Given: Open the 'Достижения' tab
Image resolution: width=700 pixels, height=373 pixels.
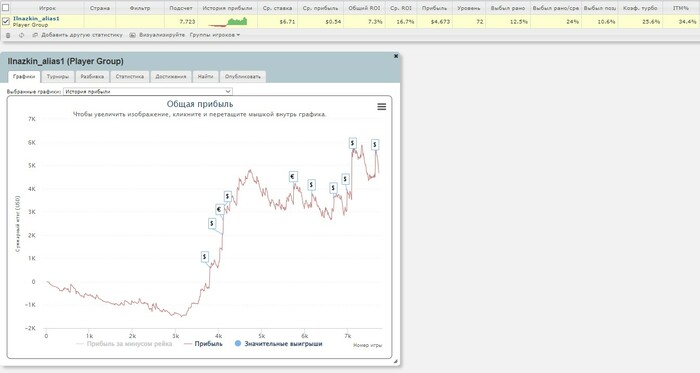Looking at the screenshot, I should pos(171,77).
